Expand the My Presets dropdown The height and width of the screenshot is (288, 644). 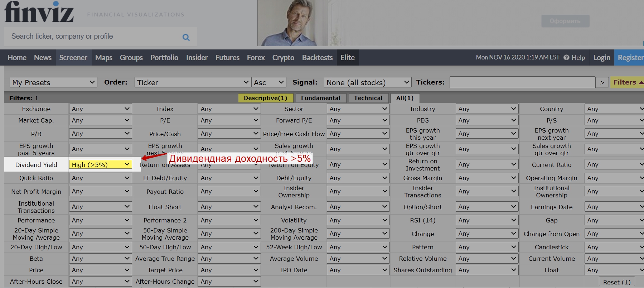(53, 82)
